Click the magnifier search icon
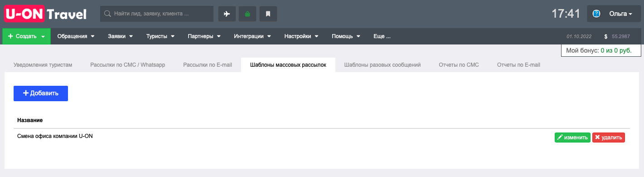The image size is (644, 177). coord(108,14)
